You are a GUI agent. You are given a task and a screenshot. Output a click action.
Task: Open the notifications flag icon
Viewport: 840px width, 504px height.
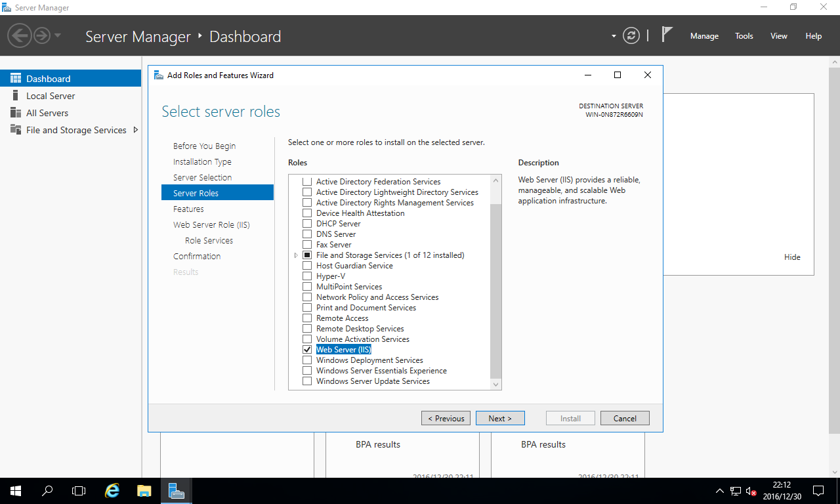tap(667, 35)
